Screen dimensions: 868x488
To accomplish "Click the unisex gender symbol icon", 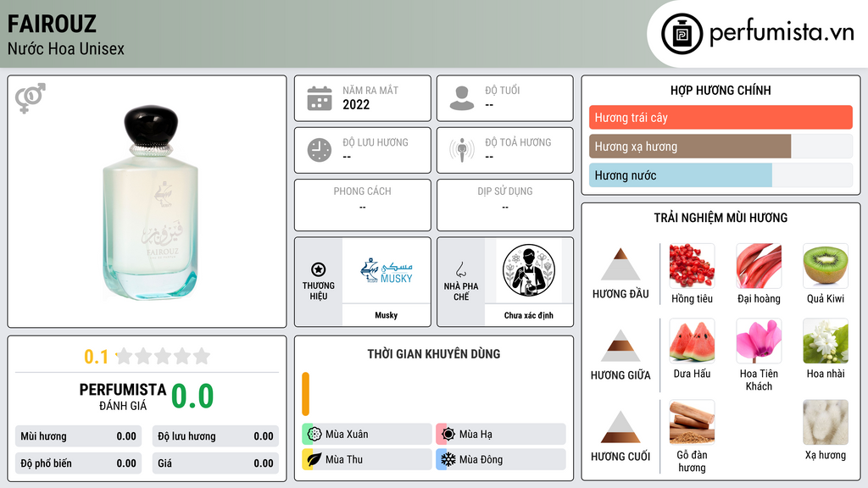I will point(31,98).
